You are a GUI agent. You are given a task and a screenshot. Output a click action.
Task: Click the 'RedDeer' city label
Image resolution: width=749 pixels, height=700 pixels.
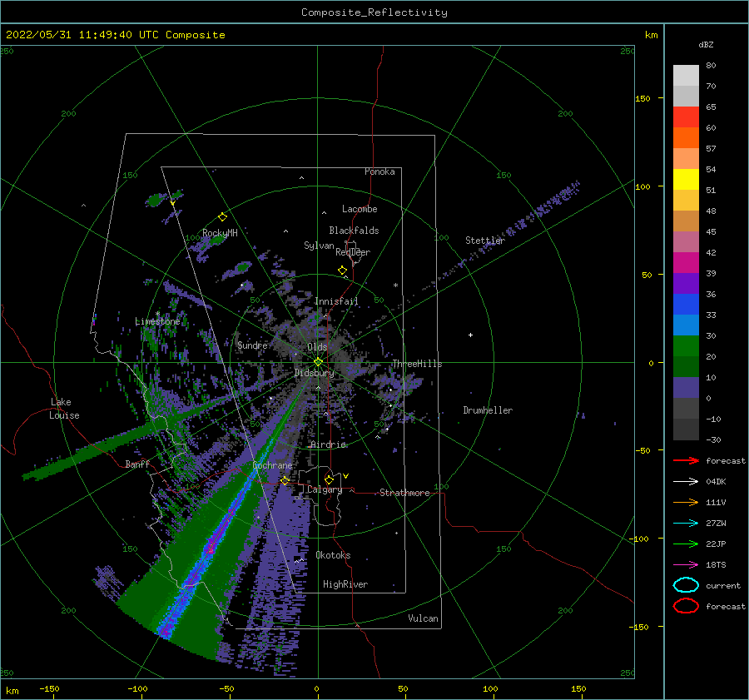pos(353,252)
